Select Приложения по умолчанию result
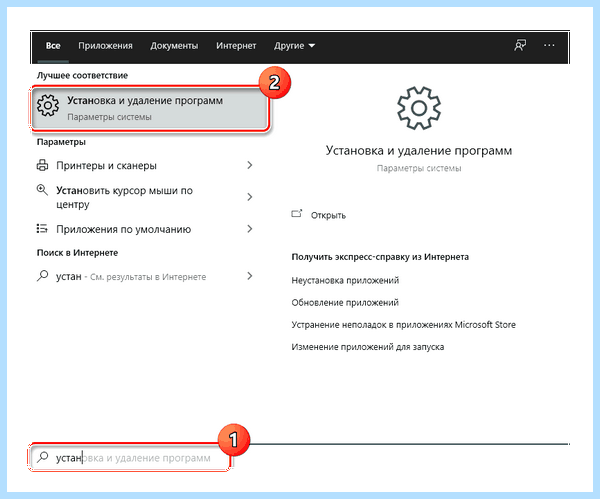 tap(145, 229)
